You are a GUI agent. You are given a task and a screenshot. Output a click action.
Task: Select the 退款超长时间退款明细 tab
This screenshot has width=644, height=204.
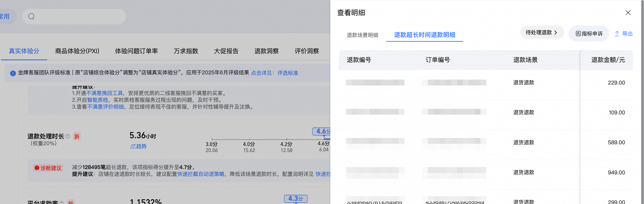tap(424, 35)
